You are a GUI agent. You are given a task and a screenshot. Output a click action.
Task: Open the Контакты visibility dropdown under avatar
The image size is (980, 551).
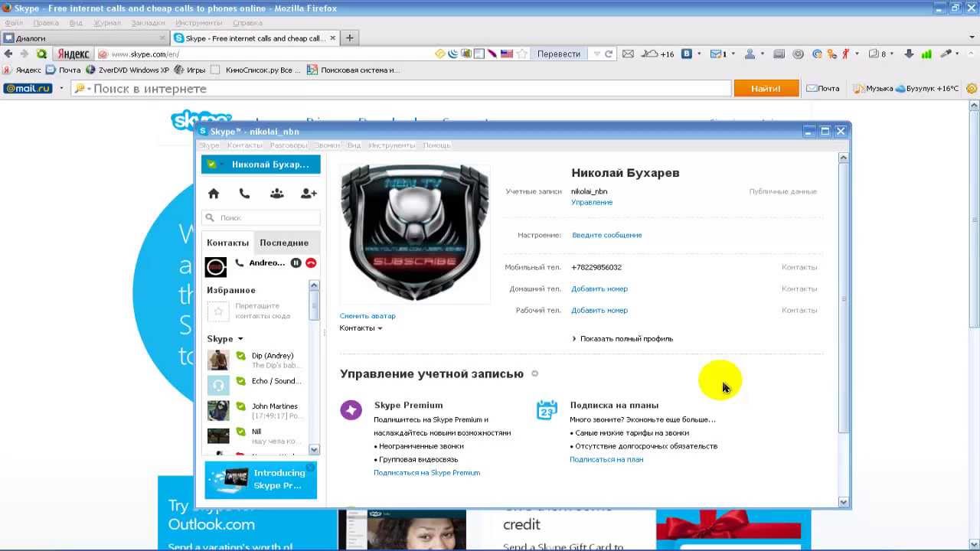click(361, 328)
